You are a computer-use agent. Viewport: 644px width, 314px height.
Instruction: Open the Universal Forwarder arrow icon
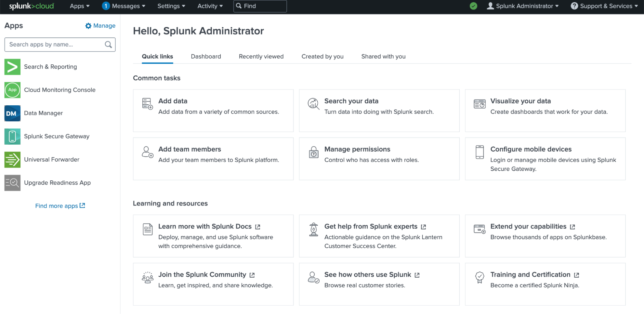[12, 159]
